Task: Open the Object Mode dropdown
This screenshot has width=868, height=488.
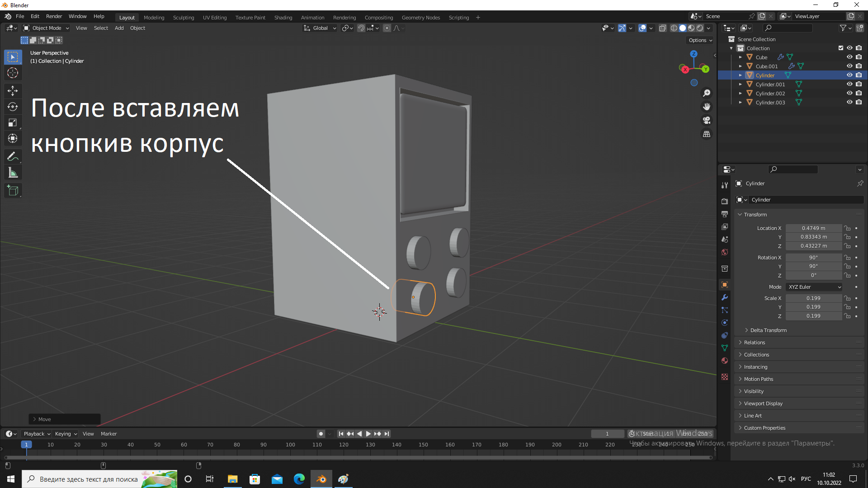Action: point(46,28)
